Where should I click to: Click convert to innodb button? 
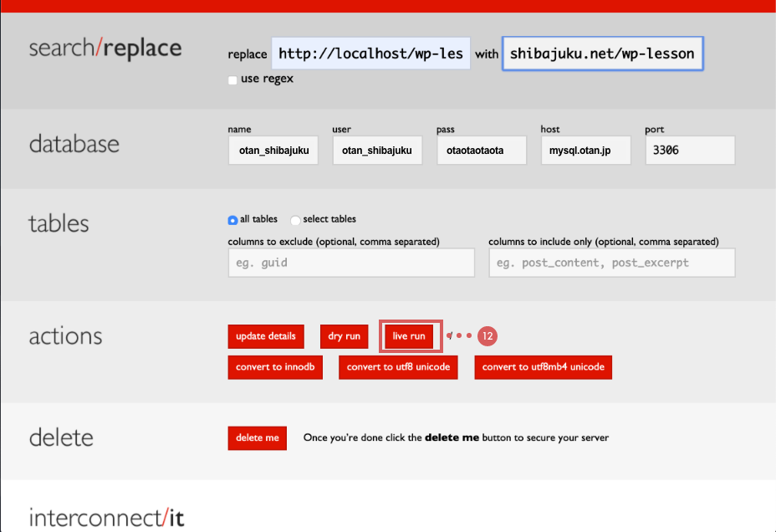275,367
